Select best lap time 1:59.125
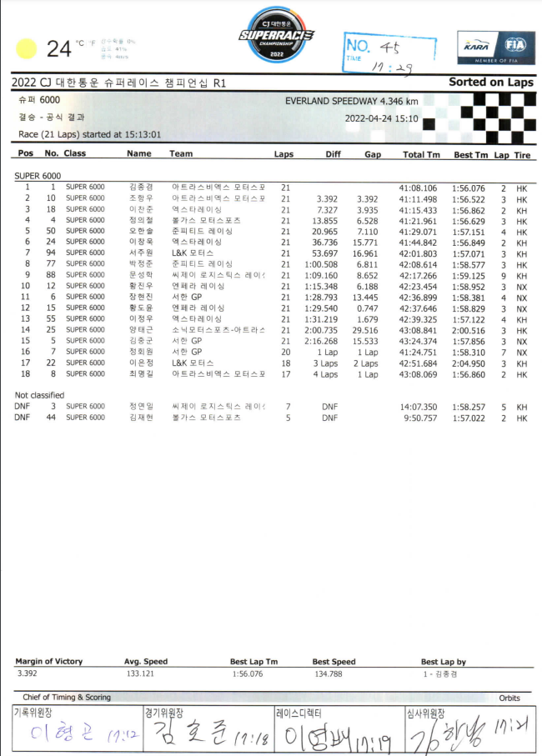 [469, 276]
